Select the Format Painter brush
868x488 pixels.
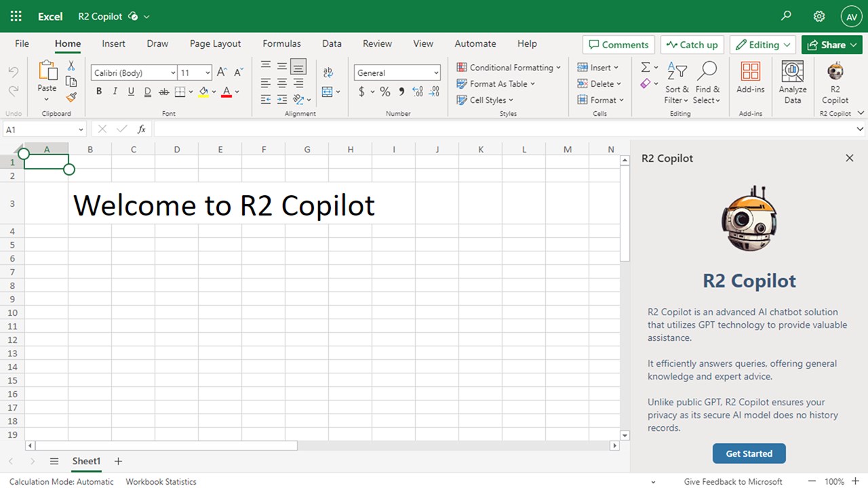pos(71,97)
